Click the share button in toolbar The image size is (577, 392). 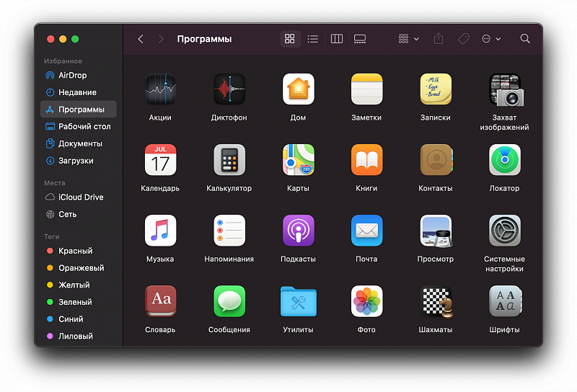(x=439, y=39)
